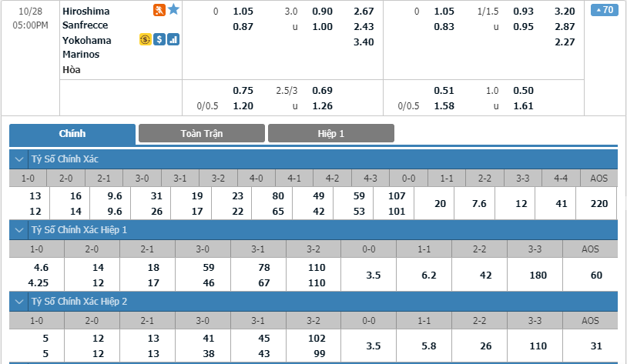Open the bar chart statistics icon

[x=173, y=39]
